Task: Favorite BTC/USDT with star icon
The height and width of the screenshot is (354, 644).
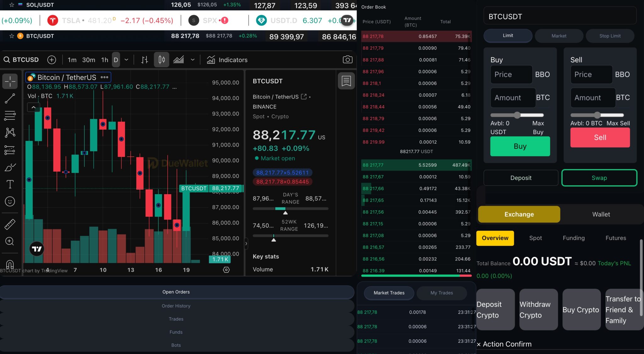Action: [12, 36]
